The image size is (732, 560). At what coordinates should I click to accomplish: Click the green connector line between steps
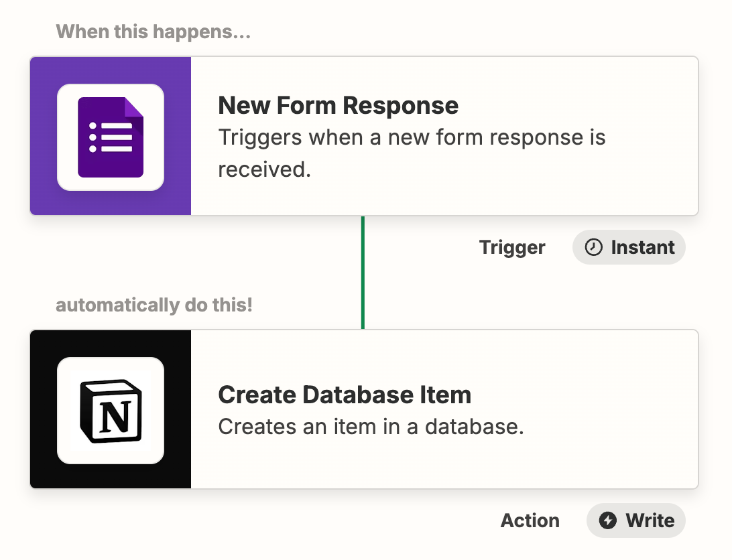[363, 273]
